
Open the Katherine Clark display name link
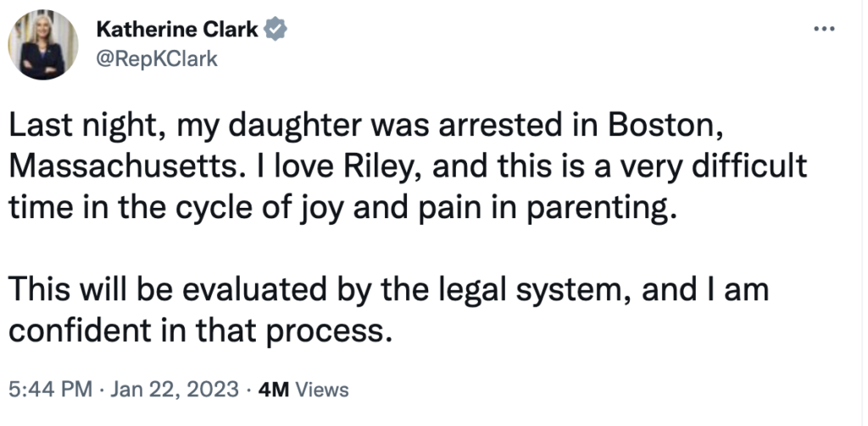pyautogui.click(x=177, y=31)
